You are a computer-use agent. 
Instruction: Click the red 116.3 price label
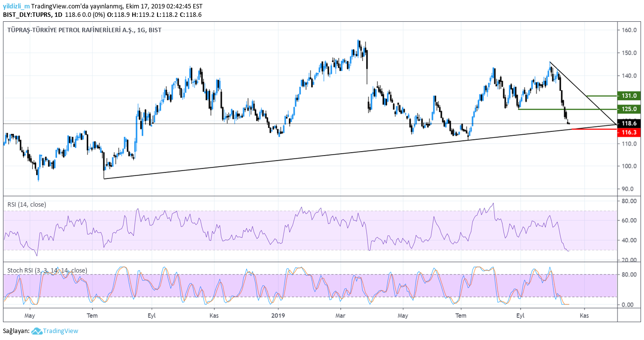[628, 132]
